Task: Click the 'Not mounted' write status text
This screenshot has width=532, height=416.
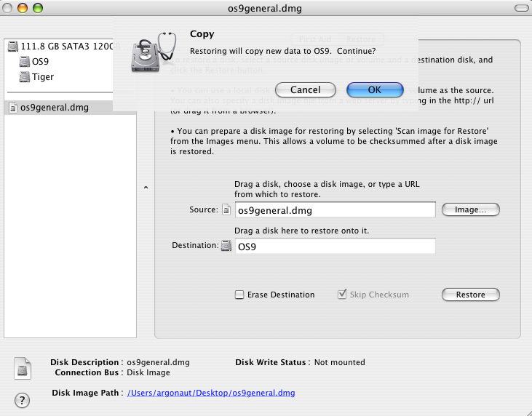Action: coord(340,362)
